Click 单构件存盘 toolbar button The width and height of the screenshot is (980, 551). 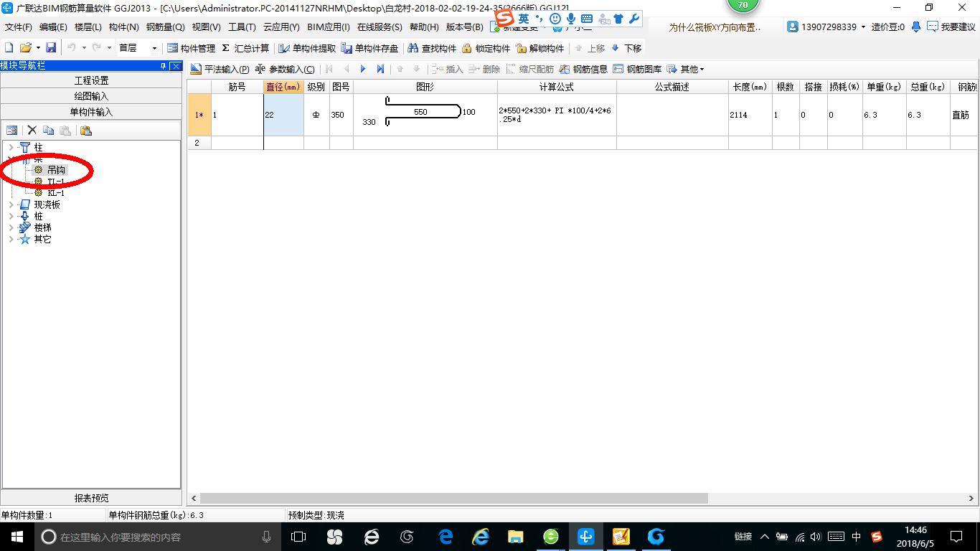pyautogui.click(x=369, y=48)
